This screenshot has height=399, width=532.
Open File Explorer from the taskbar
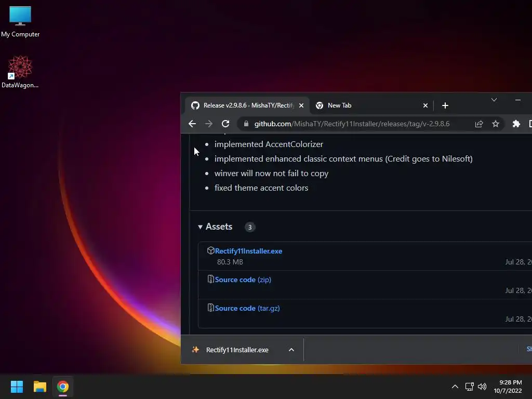point(39,387)
